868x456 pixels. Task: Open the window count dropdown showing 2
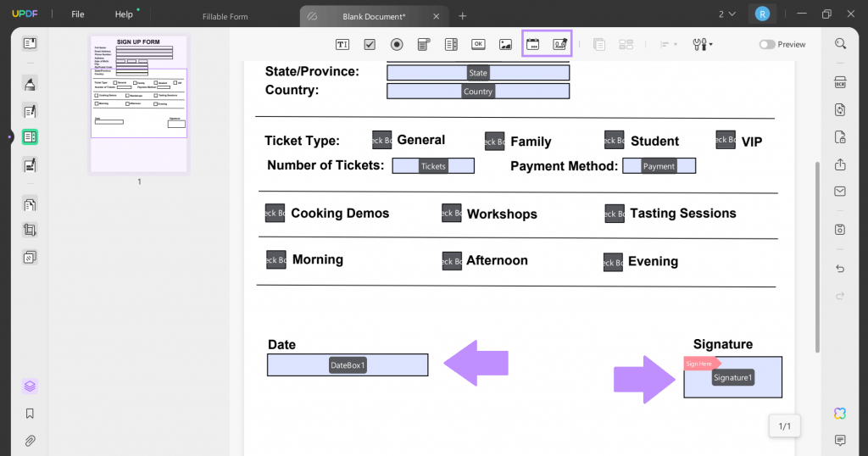point(726,14)
